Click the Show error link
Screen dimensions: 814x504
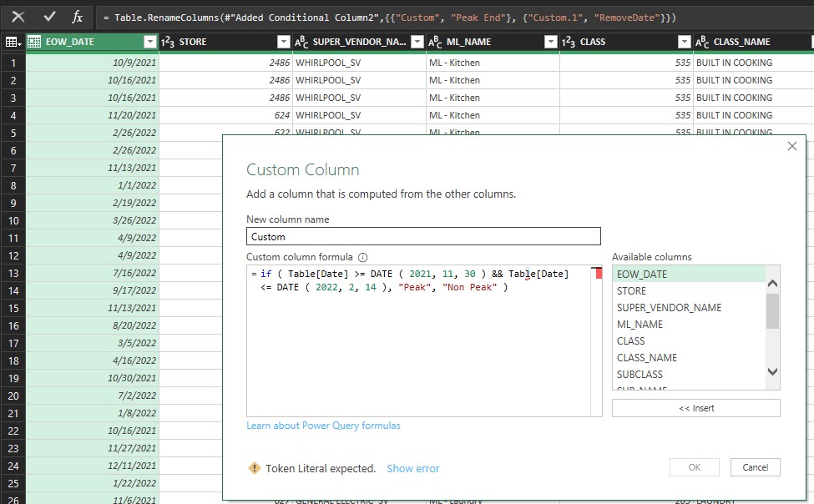pos(412,468)
